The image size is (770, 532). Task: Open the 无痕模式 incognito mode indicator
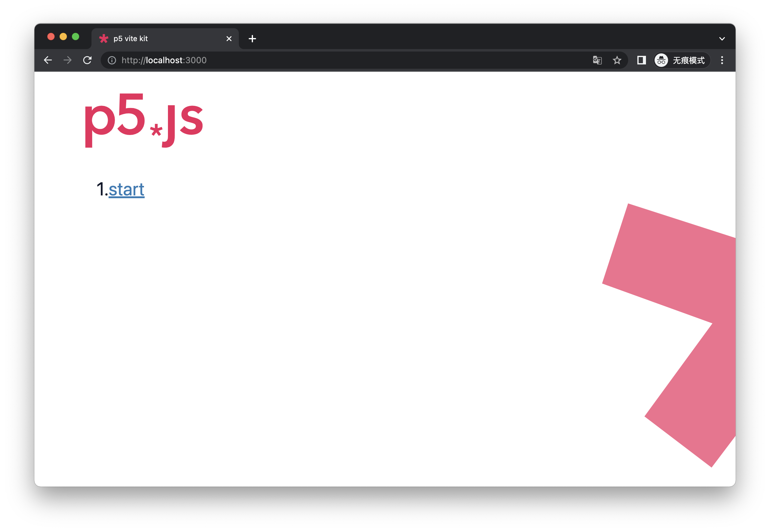pyautogui.click(x=689, y=60)
